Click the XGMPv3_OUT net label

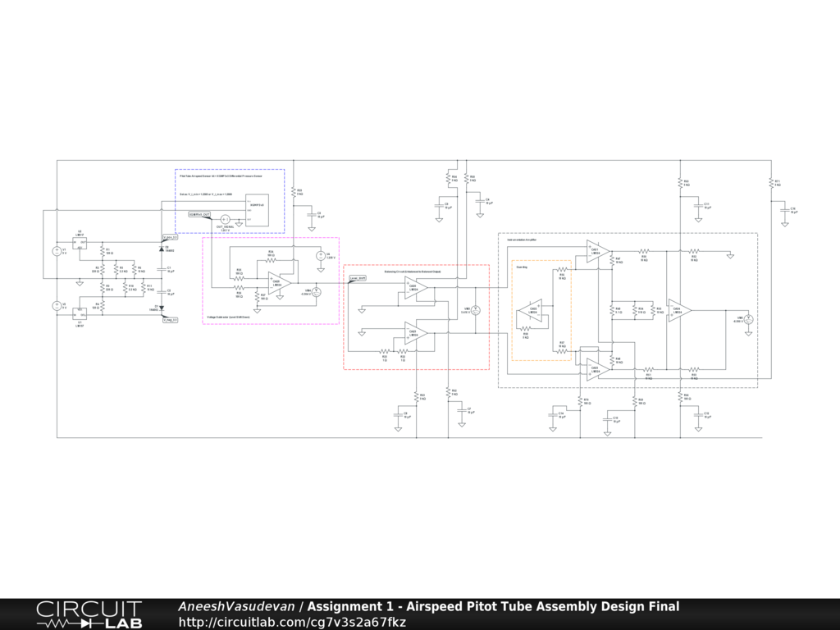coord(199,214)
